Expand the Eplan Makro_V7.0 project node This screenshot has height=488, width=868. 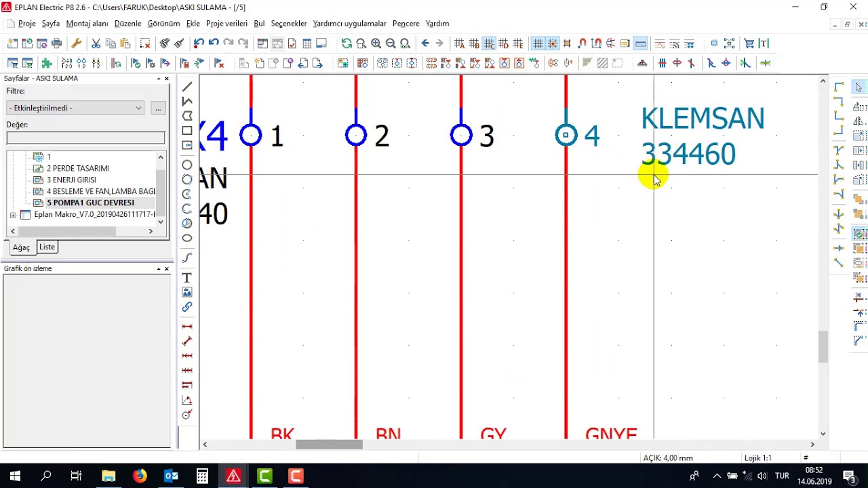13,215
